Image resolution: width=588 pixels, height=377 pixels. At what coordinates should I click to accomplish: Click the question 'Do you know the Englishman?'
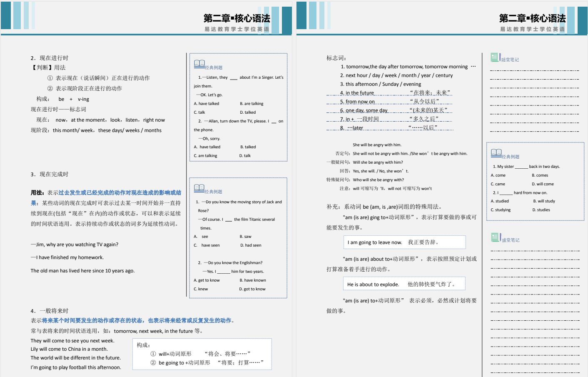tap(233, 263)
